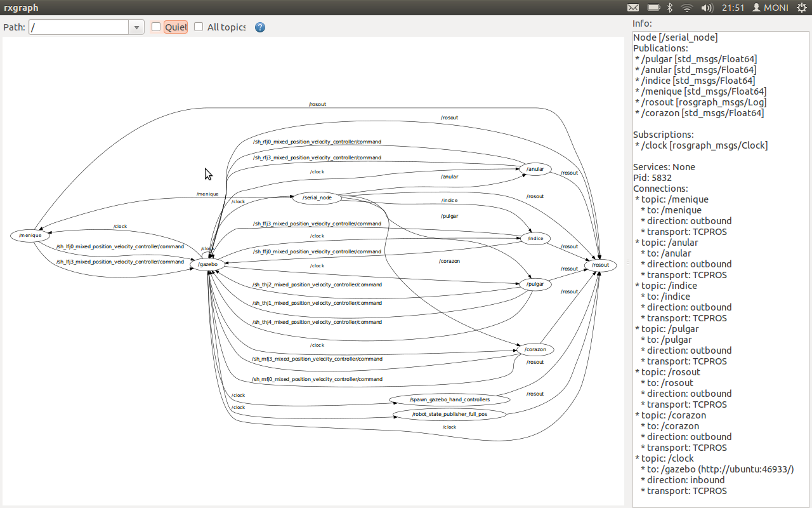Click the pane splitter handle beside Info panel

coord(628,262)
